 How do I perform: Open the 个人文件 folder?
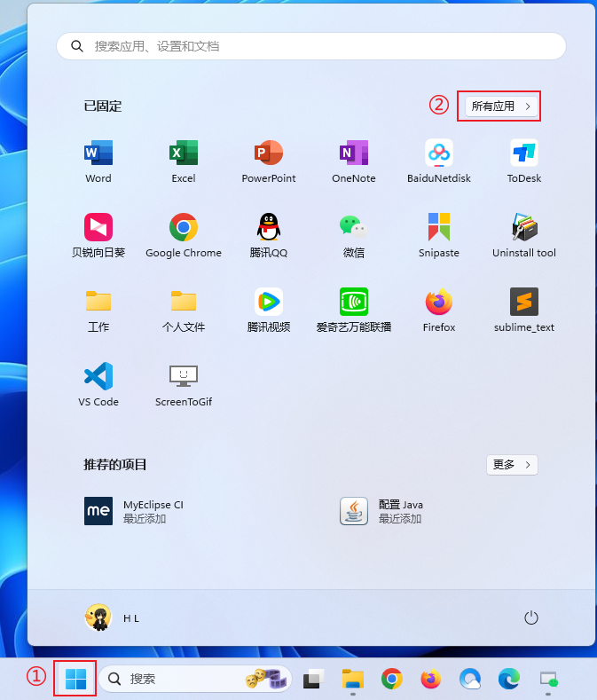tap(184, 311)
